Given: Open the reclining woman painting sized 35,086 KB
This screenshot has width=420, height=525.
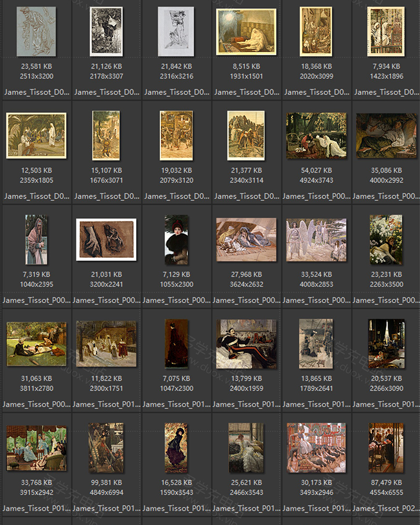Looking at the screenshot, I should 386,134.
